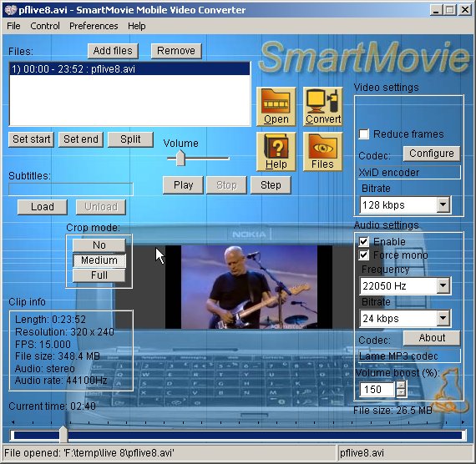Click the Open folder icon button

pos(276,107)
